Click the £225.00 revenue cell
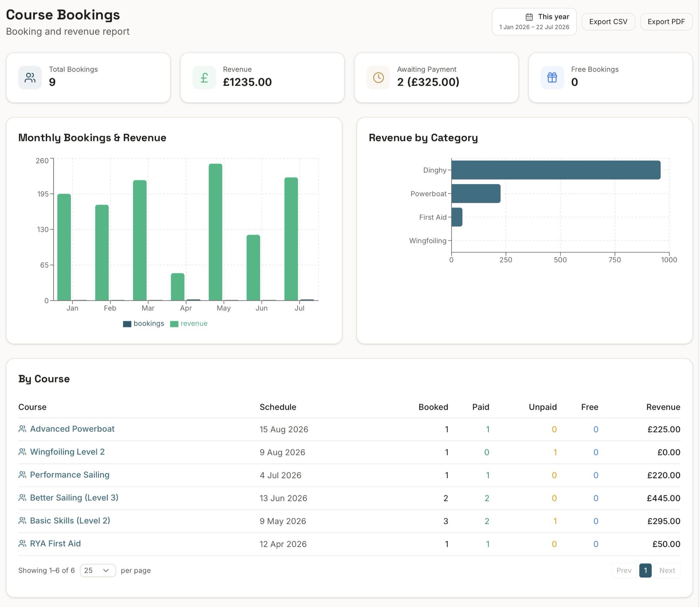This screenshot has height=607, width=700. pos(664,430)
